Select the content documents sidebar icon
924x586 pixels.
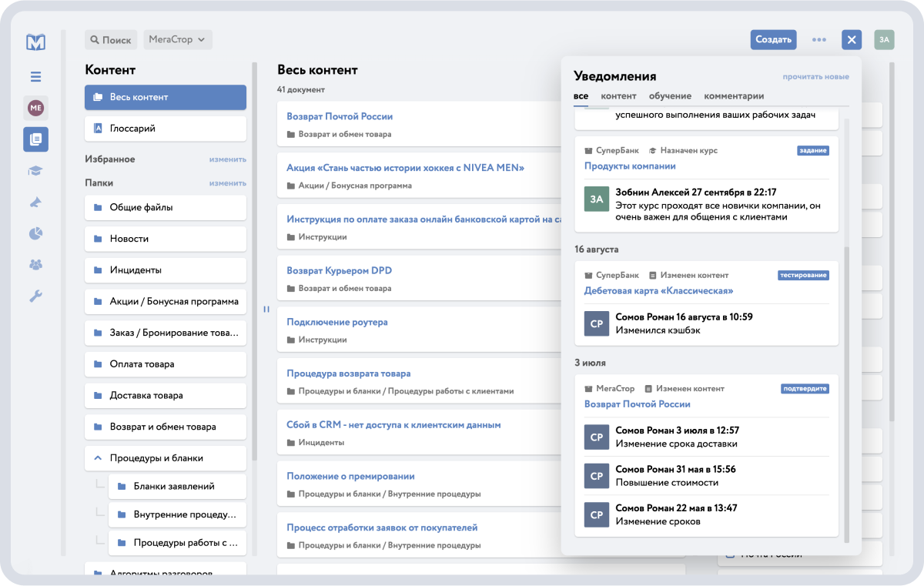click(x=35, y=139)
